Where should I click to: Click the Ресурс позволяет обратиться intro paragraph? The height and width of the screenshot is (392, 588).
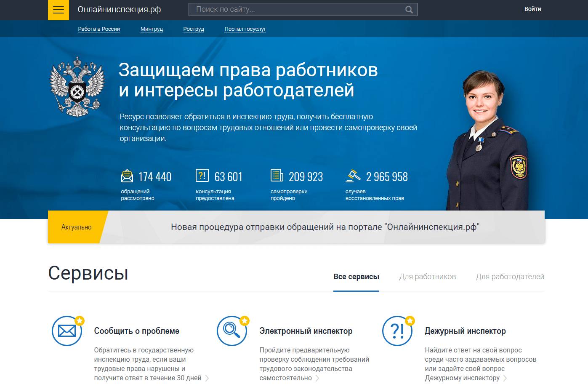coord(268,128)
